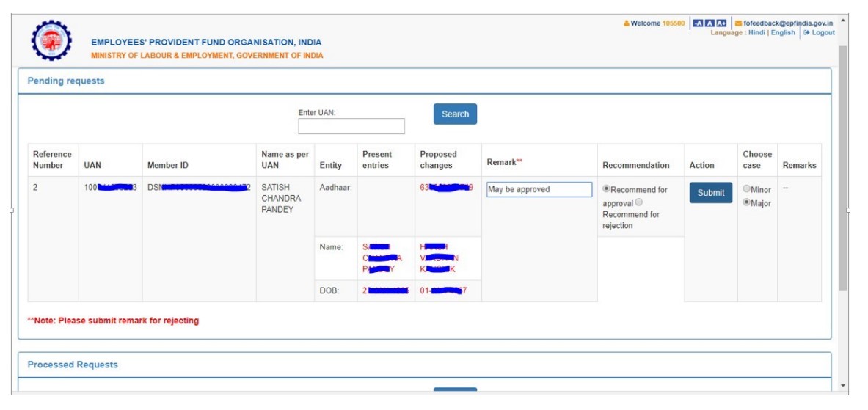This screenshot has width=868, height=410.
Task: Click the user profile icon beside Welcome
Action: point(626,23)
